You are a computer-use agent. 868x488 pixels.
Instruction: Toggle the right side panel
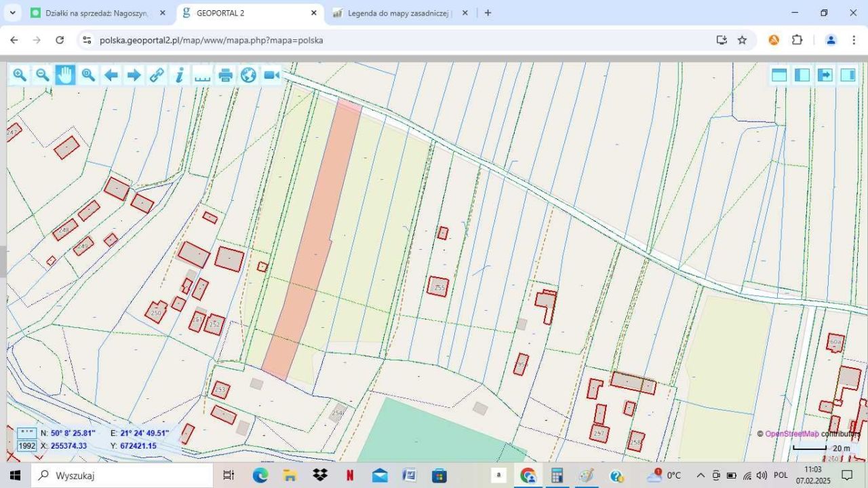(848, 75)
